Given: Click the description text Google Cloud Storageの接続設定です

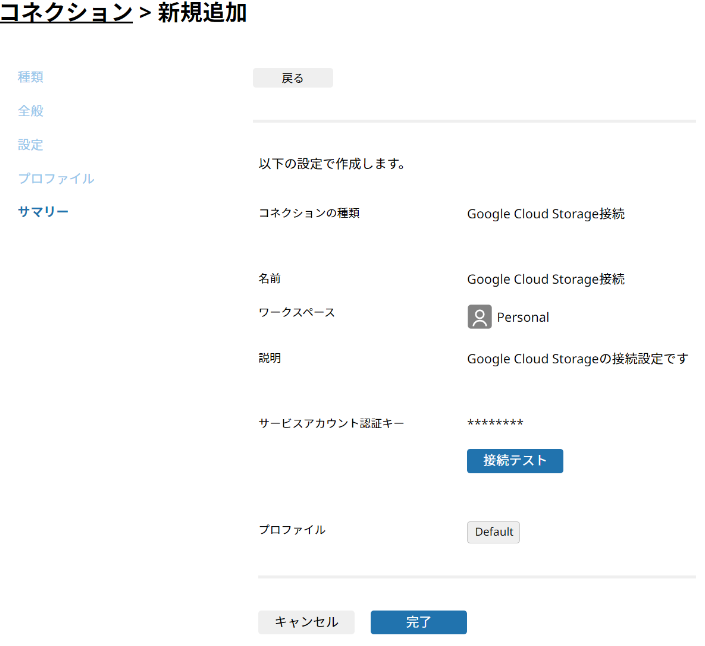Looking at the screenshot, I should click(x=577, y=359).
